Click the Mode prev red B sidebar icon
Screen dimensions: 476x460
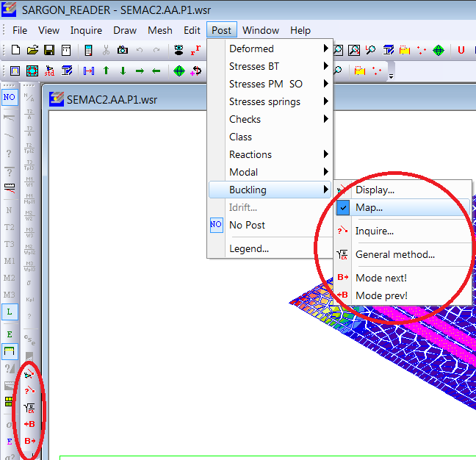pyautogui.click(x=30, y=424)
